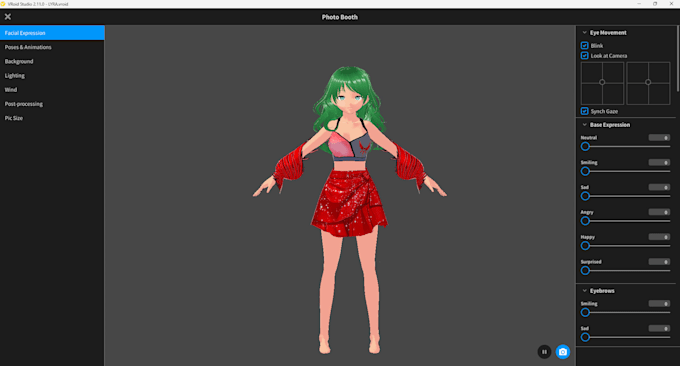Toggle the Synch Gaze checkbox
This screenshot has height=366, width=680.
[585, 111]
